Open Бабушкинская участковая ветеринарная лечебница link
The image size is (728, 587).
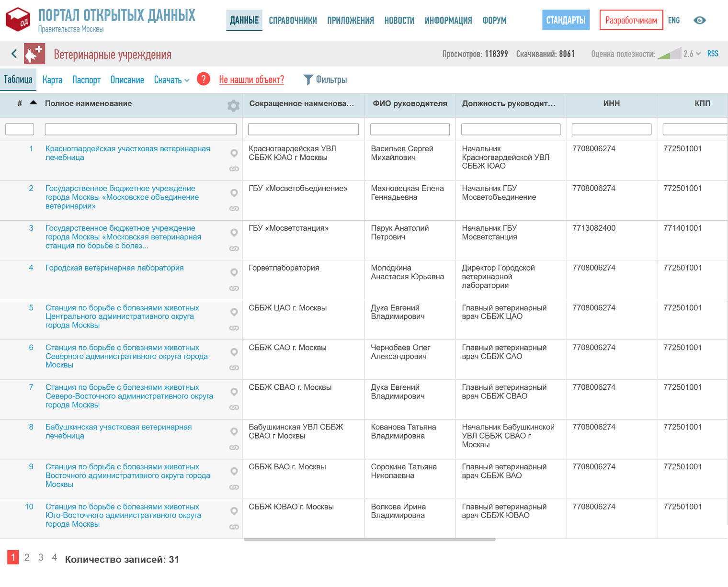(x=118, y=431)
